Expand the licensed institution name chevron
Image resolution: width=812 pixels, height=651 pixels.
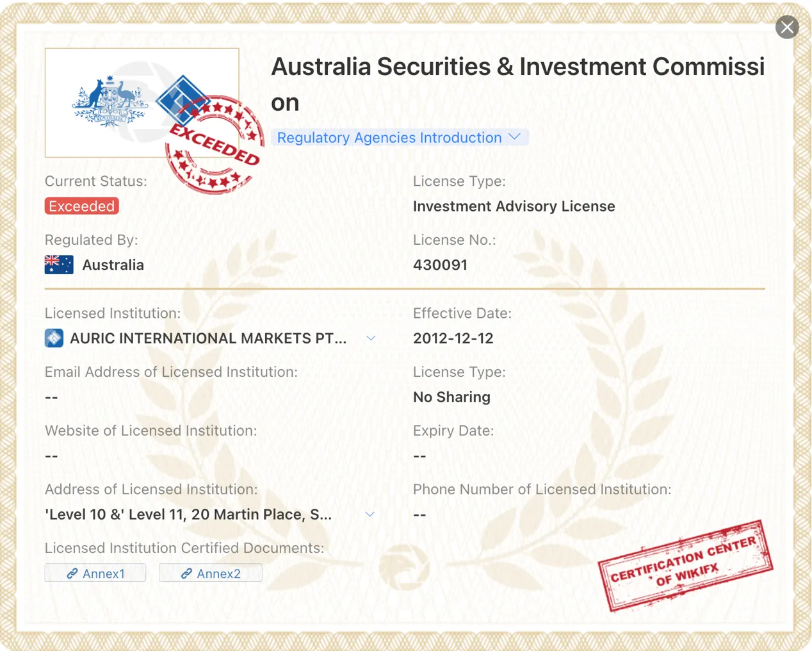coord(371,338)
